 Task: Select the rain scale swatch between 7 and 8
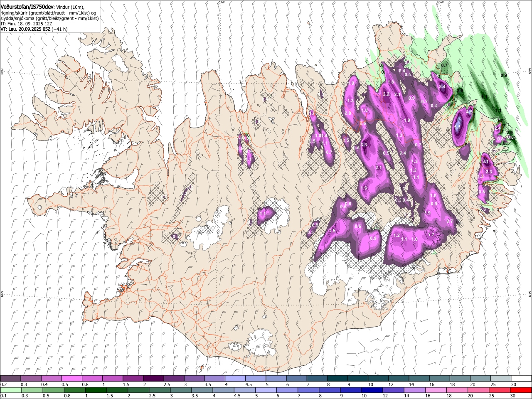[x=308, y=390]
